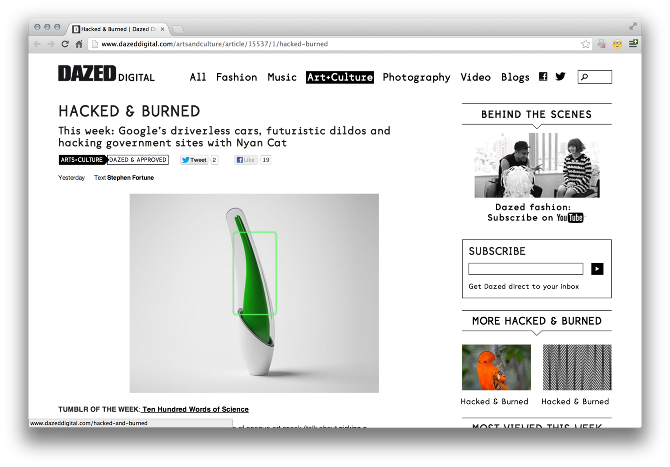Open Dazed Twitter bird icon
The width and height of the screenshot is (670, 467).
(x=560, y=76)
